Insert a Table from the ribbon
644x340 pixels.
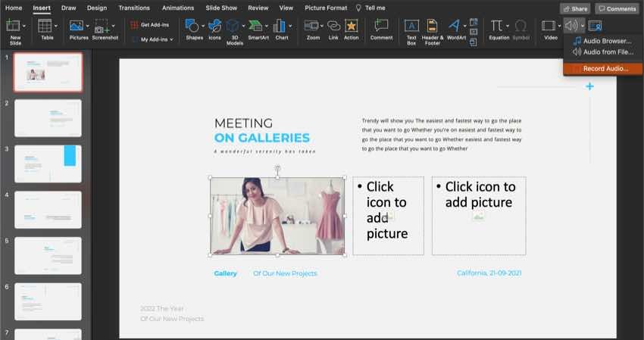pyautogui.click(x=45, y=27)
